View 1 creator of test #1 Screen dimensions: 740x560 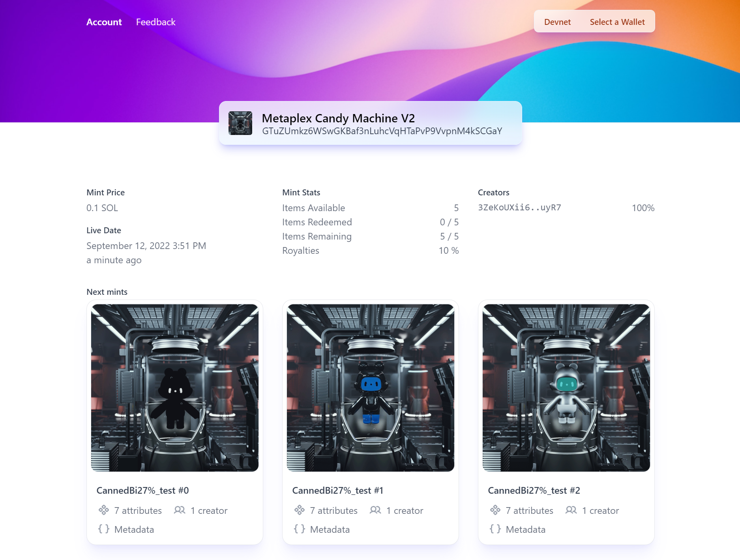click(405, 511)
